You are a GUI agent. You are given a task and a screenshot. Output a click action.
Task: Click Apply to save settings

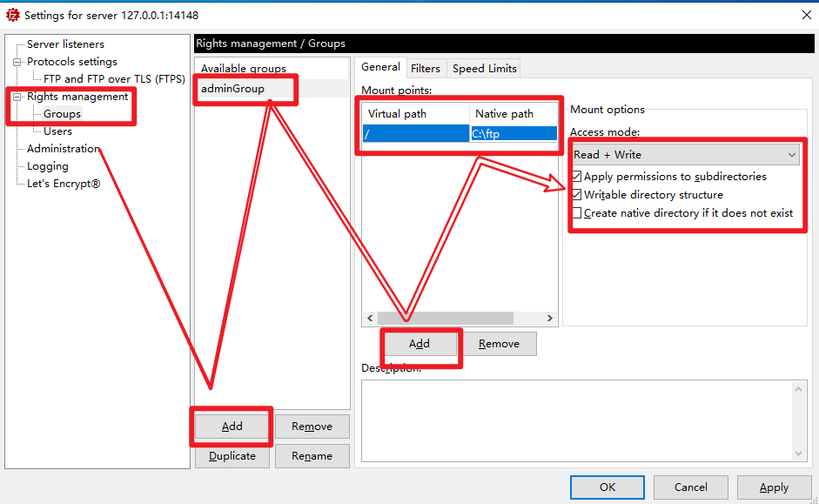click(x=774, y=487)
